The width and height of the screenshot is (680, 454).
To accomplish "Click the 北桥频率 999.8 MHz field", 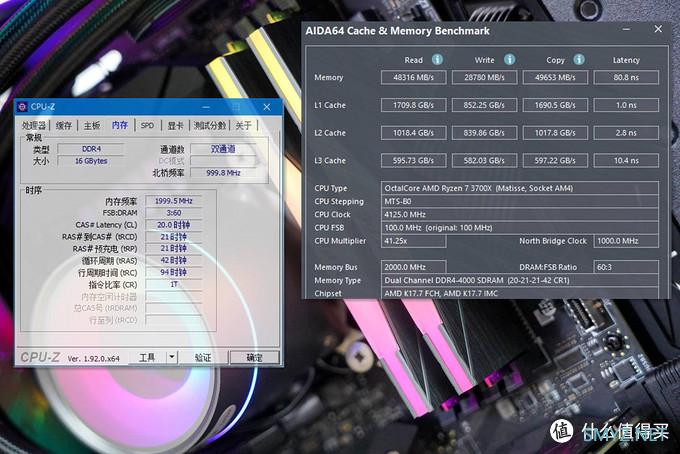I will point(223,173).
